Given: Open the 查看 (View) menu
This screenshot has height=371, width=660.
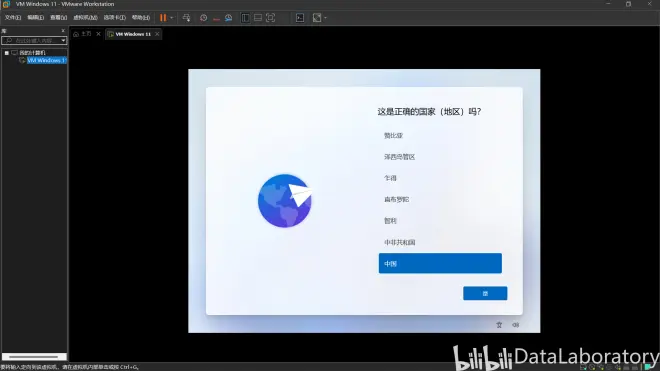Looking at the screenshot, I should point(59,18).
